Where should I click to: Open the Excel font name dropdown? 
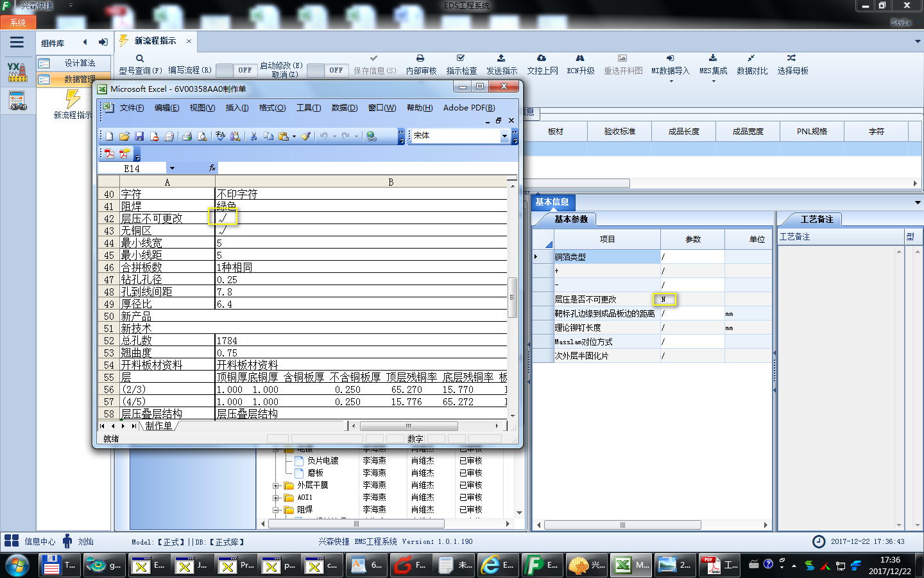[x=504, y=136]
